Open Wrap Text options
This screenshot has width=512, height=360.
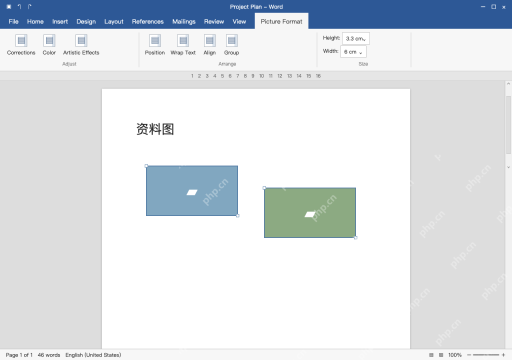(x=183, y=45)
